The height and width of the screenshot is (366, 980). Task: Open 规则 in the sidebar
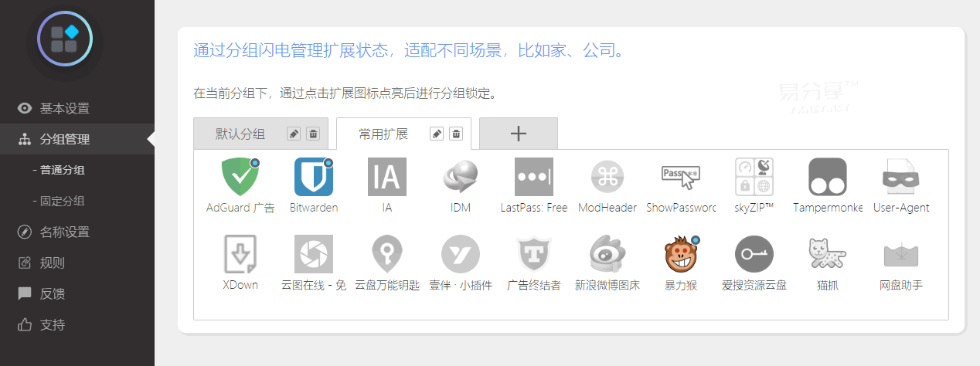(77, 263)
